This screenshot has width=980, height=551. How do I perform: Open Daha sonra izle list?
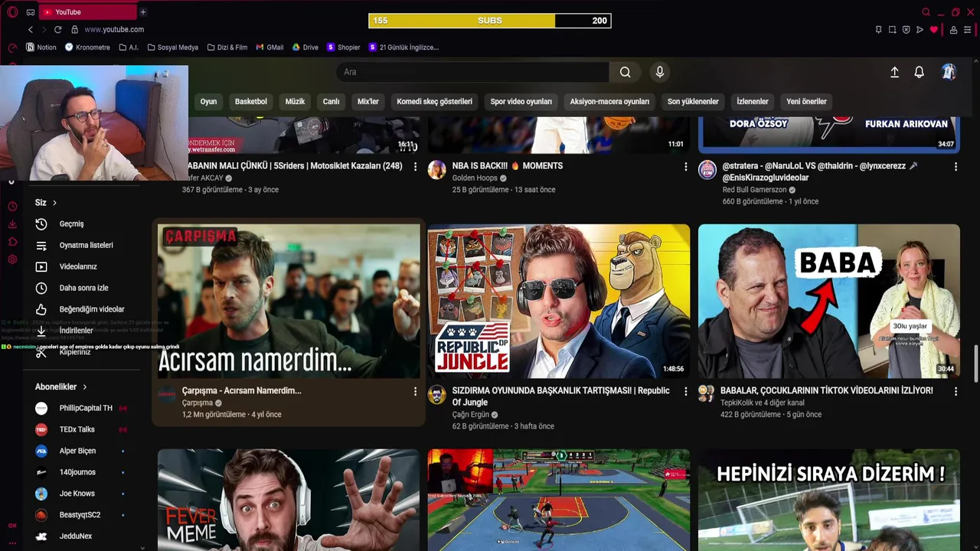pos(84,289)
